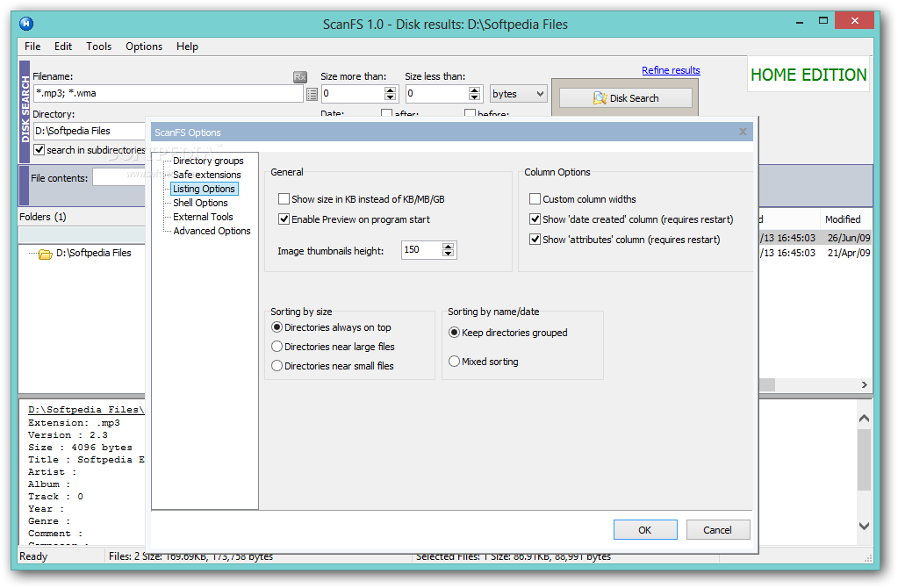Open External Tools in options tree
898x588 pixels.
203,217
